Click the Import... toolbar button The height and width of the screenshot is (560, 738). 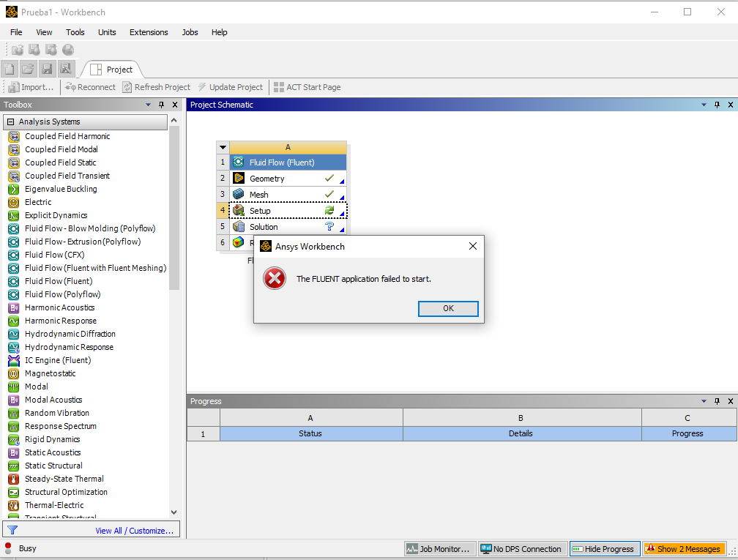tap(31, 87)
